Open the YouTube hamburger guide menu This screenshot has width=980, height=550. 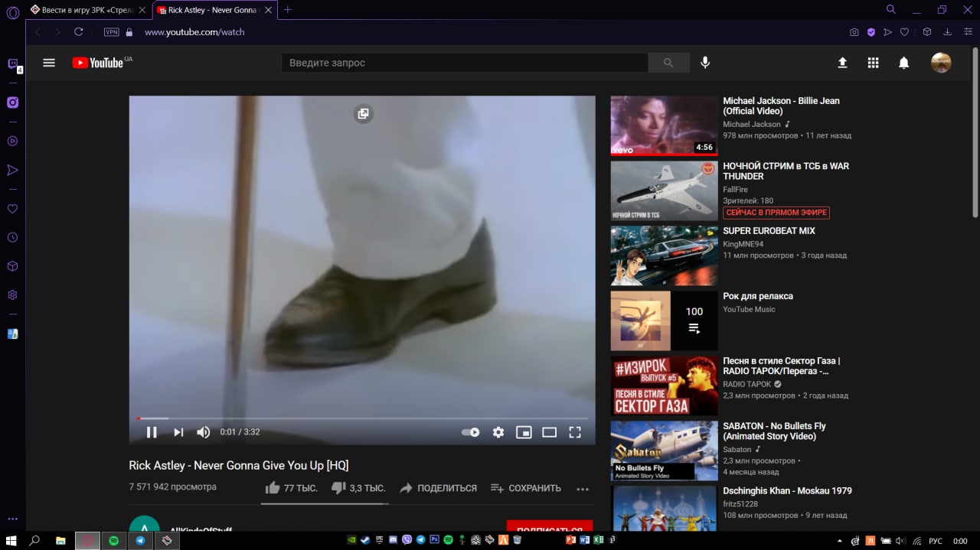coord(49,63)
